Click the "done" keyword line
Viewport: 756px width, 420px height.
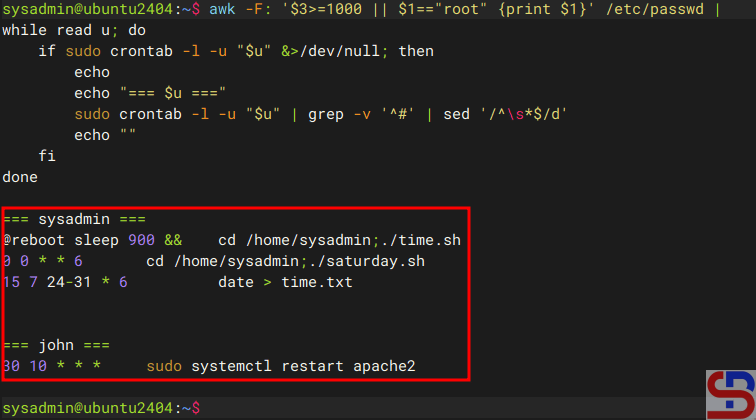pyautogui.click(x=20, y=177)
